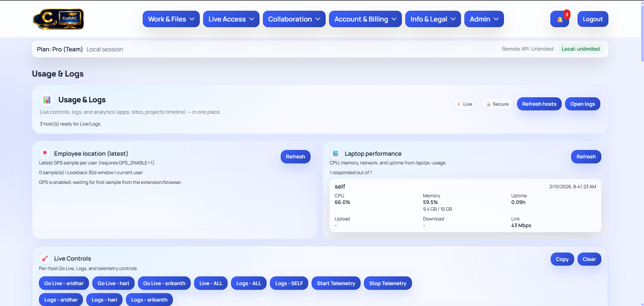
Task: Click Remote API: Unlimited text
Action: pos(527,49)
